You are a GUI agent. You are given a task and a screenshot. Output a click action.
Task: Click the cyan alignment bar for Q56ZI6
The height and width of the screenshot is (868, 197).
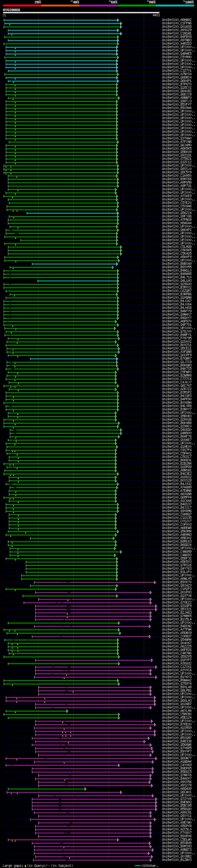[72, 213]
